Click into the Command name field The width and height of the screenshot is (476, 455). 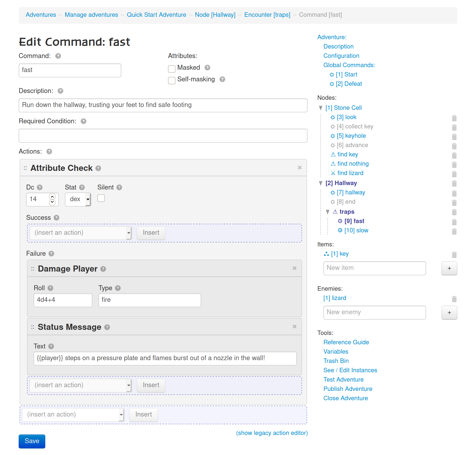tap(70, 70)
